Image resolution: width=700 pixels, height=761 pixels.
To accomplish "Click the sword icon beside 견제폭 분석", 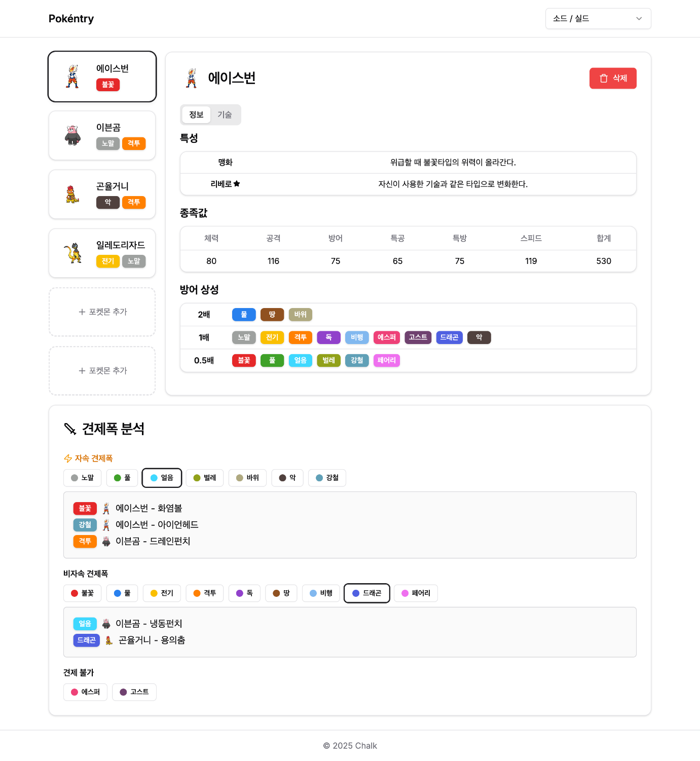I will tap(70, 429).
